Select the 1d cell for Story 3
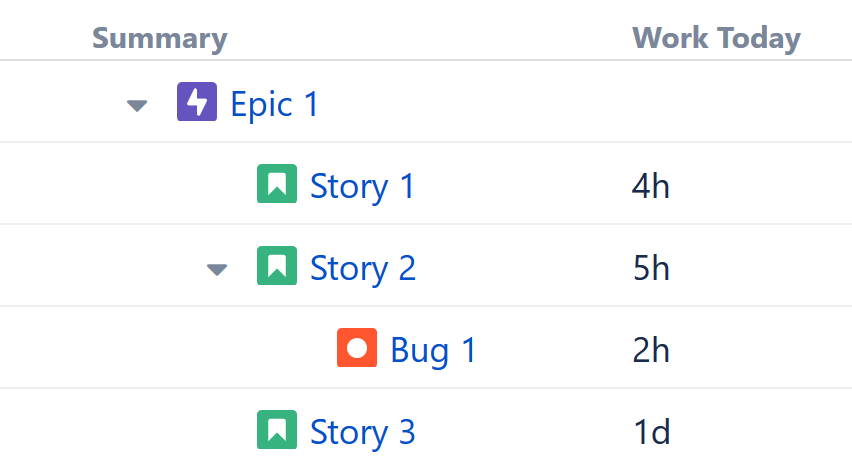Image resolution: width=852 pixels, height=469 pixels. click(651, 431)
